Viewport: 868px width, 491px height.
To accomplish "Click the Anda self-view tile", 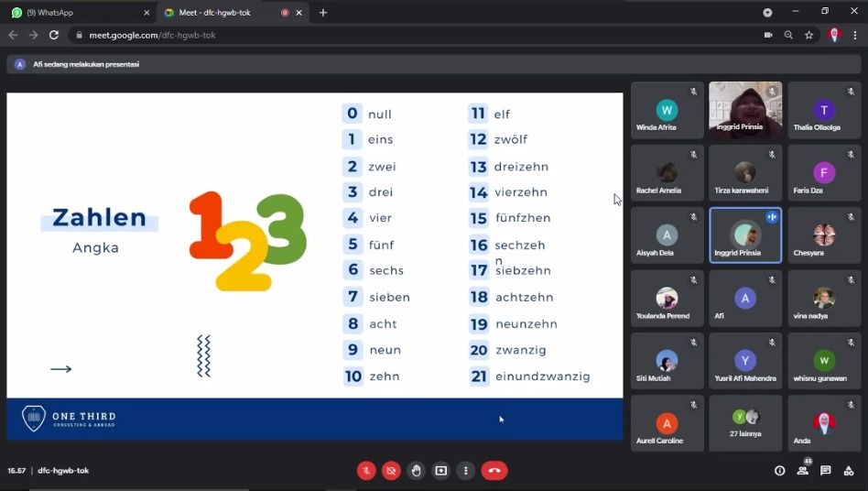I will point(824,423).
